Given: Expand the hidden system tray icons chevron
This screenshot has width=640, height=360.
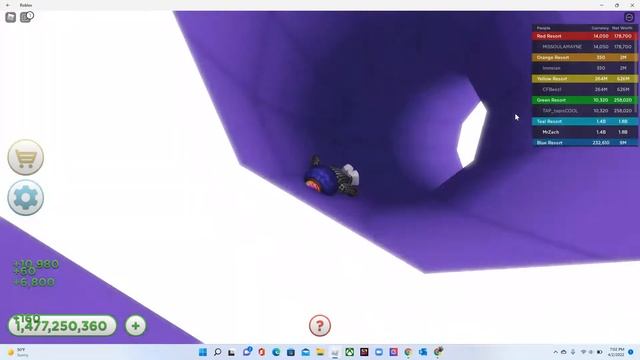Looking at the screenshot, I should coord(556,352).
